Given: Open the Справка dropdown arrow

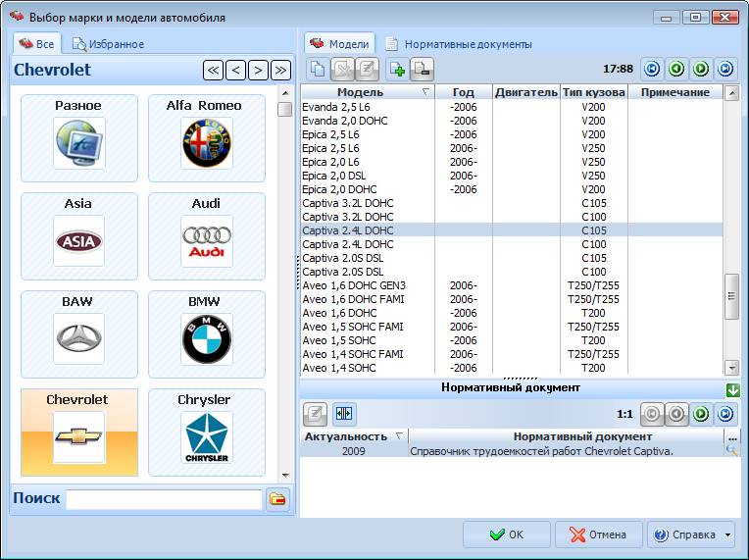Looking at the screenshot, I should click(x=728, y=535).
